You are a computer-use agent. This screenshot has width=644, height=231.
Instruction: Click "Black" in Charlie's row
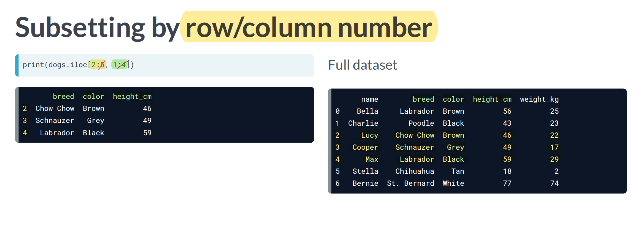point(453,123)
